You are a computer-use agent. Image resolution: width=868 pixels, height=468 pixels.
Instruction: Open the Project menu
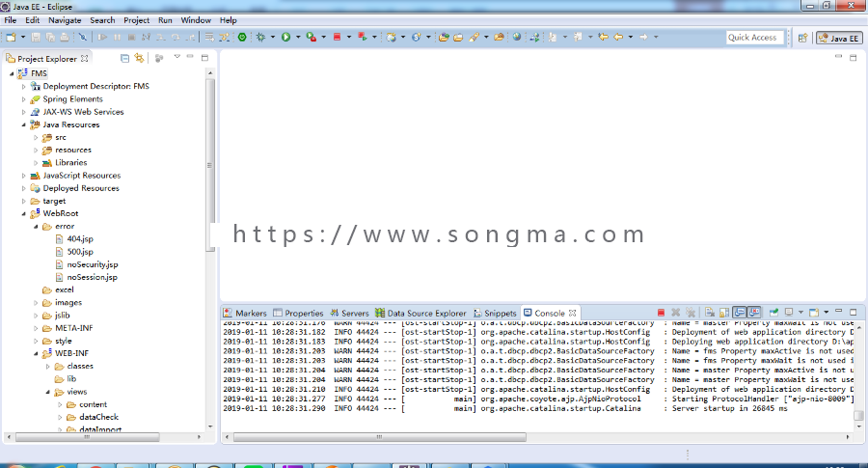point(136,20)
